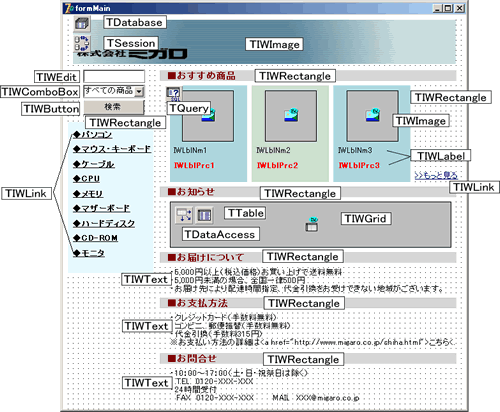Image resolution: width=500 pixels, height=412 pixels.
Task: Select image placeholder above IWLblNm3
Action: point(373,116)
